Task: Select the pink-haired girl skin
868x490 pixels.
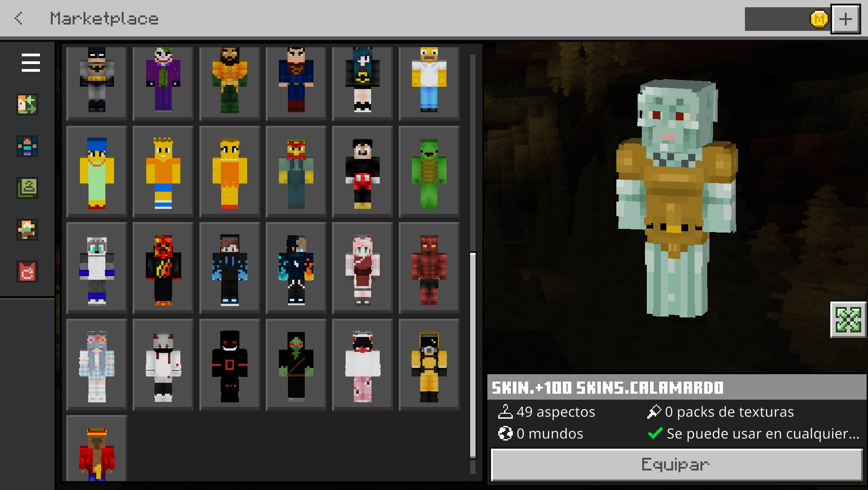Action: 362,267
